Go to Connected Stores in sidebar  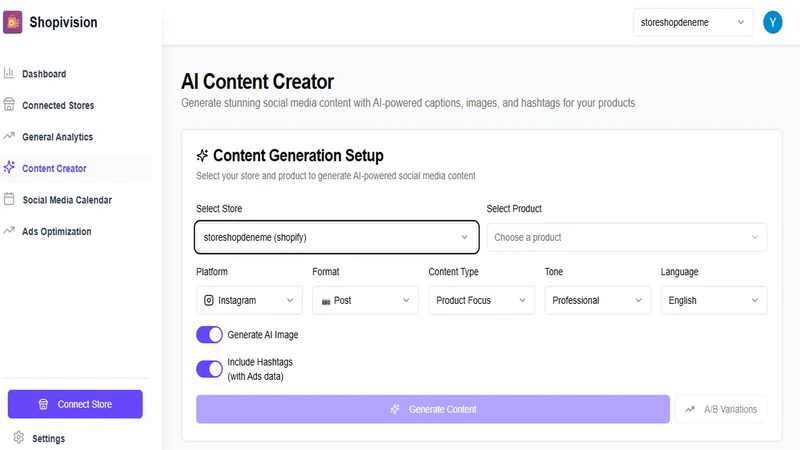pos(58,105)
